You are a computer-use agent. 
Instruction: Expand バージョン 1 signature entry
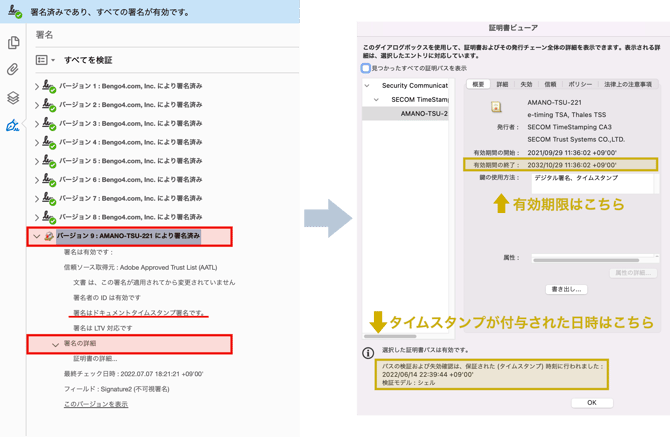37,86
